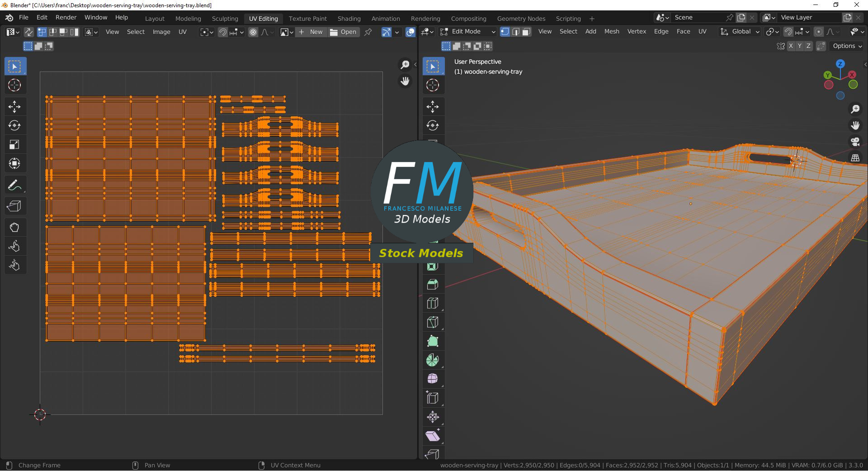Enable X axis mirror toggle

pyautogui.click(x=791, y=46)
